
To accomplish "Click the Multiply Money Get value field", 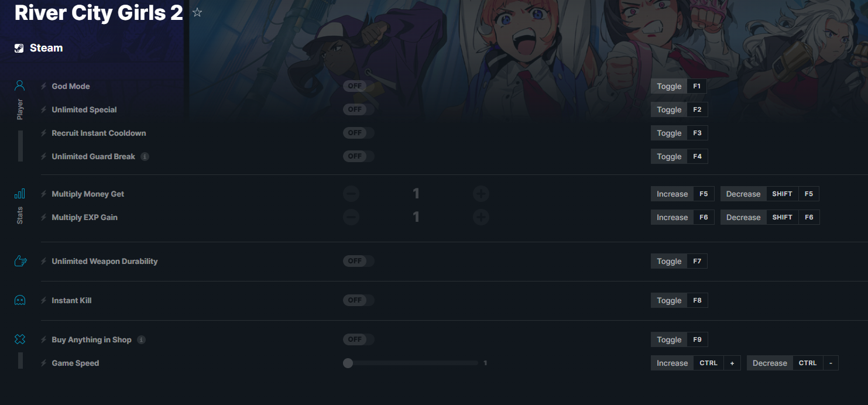I will 416,194.
